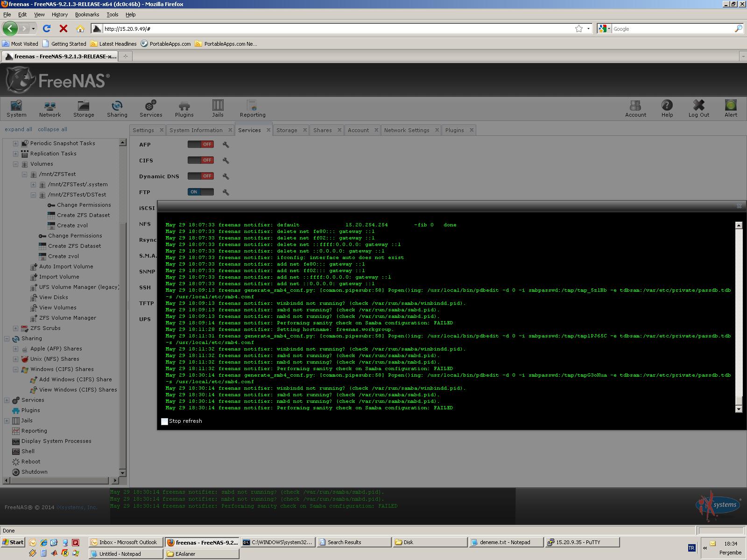Click the Help question mark icon
Image resolution: width=747 pixels, height=560 pixels.
click(667, 108)
